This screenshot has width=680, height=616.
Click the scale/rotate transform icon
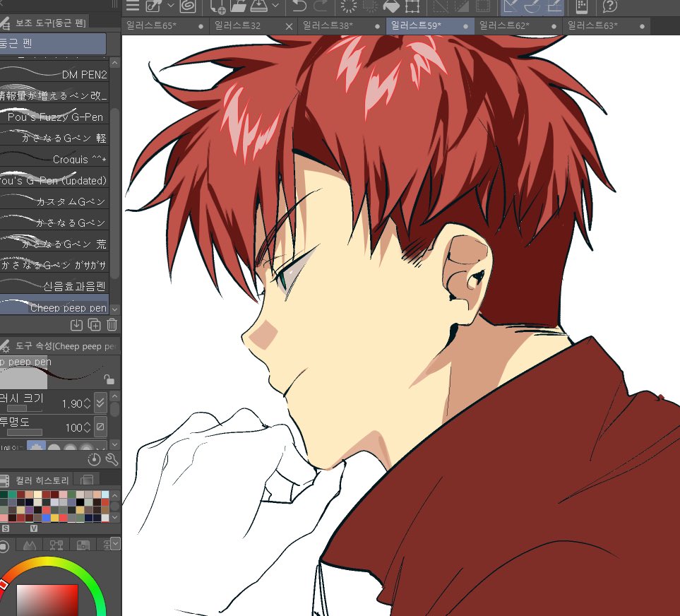pyautogui.click(x=412, y=6)
